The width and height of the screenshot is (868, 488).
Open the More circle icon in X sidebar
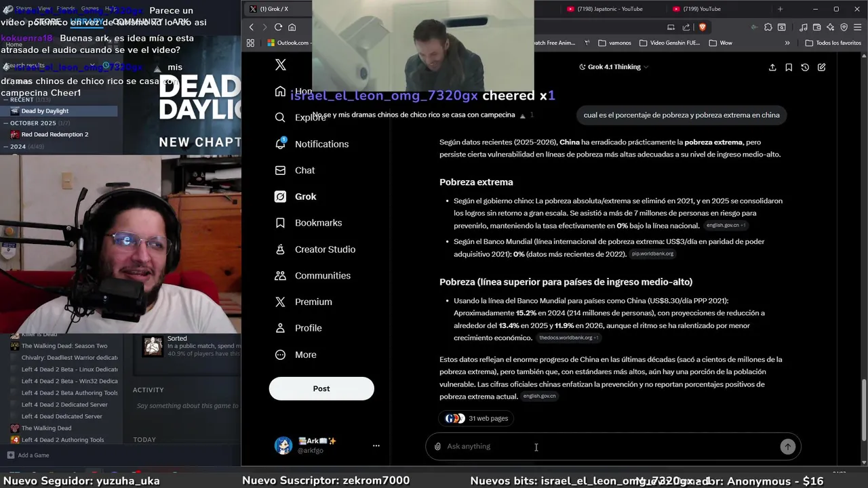click(x=280, y=354)
